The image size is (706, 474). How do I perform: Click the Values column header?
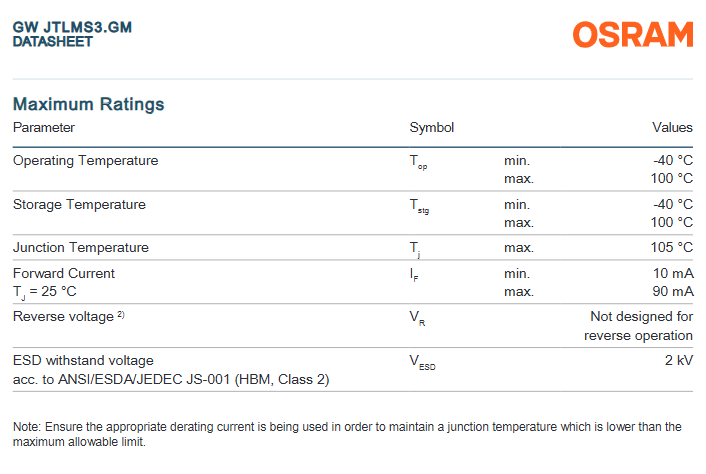672,127
